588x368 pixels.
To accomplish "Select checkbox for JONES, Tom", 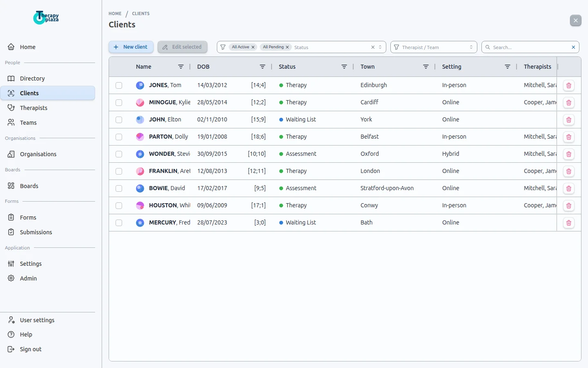I will 119,85.
